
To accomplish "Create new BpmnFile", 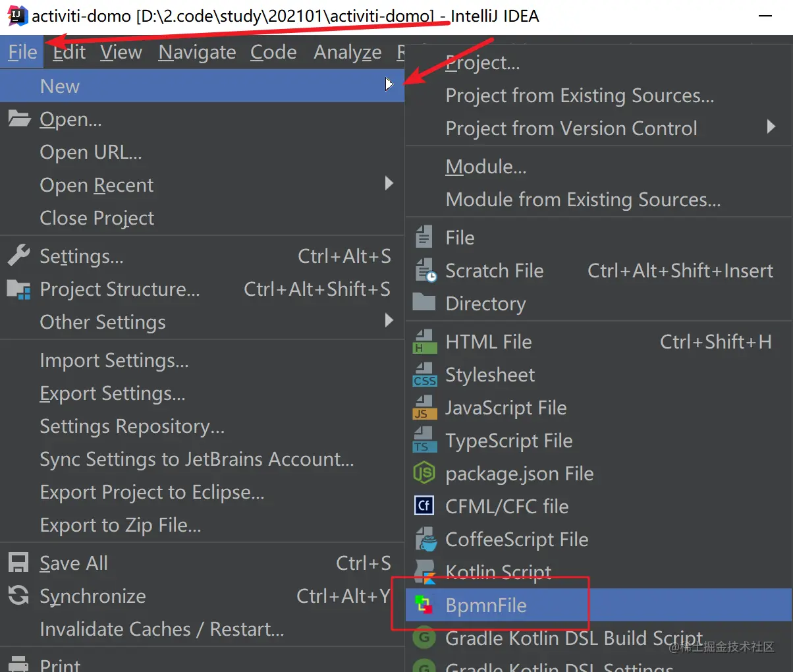I will pyautogui.click(x=599, y=605).
